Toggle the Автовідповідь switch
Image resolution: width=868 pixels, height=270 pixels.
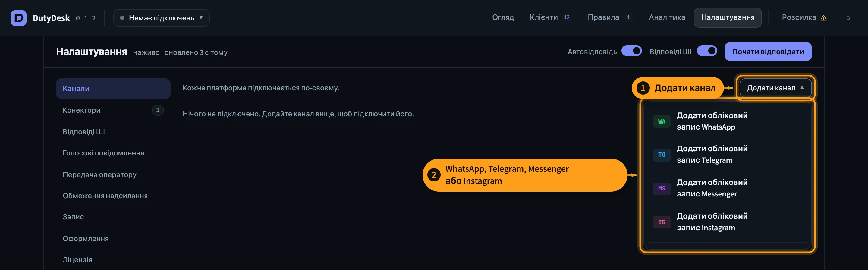click(x=631, y=51)
